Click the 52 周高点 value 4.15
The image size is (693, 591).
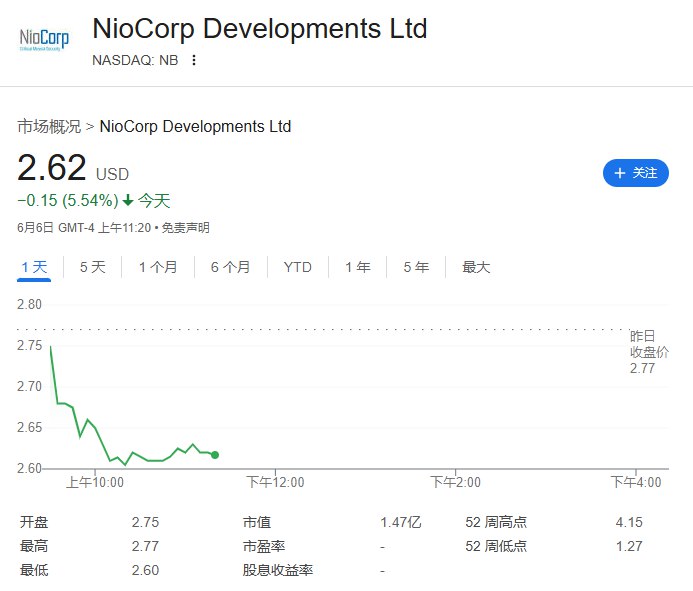pyautogui.click(x=629, y=522)
